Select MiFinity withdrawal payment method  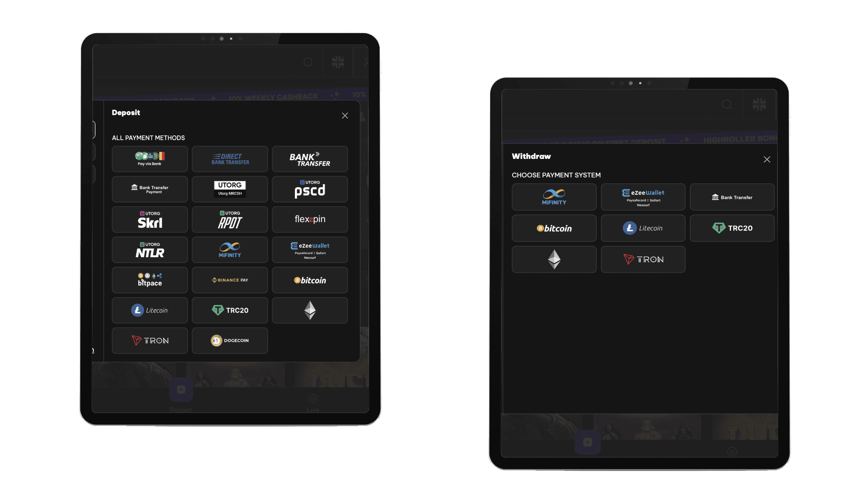[553, 197]
